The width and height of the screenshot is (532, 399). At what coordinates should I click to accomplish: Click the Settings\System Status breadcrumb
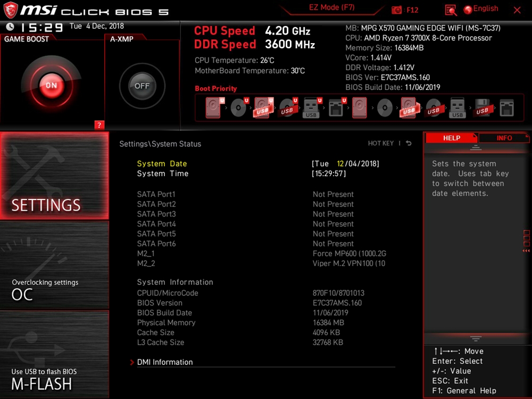pyautogui.click(x=160, y=144)
